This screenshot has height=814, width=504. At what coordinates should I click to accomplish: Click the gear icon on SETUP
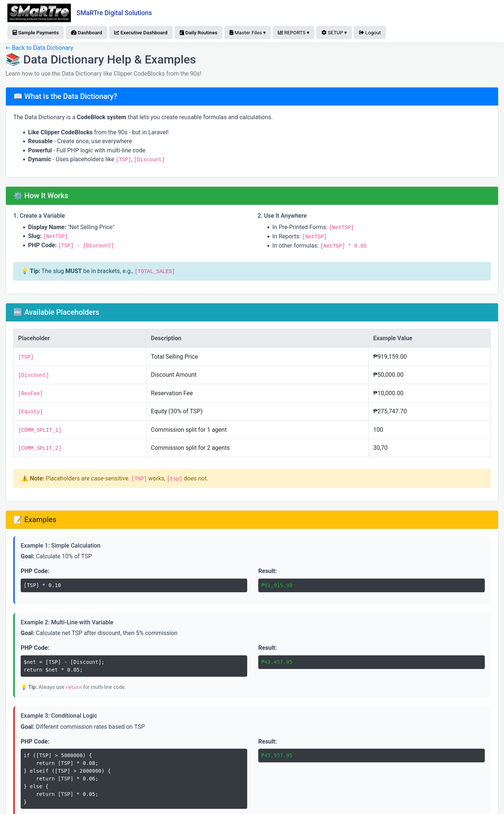tap(324, 32)
